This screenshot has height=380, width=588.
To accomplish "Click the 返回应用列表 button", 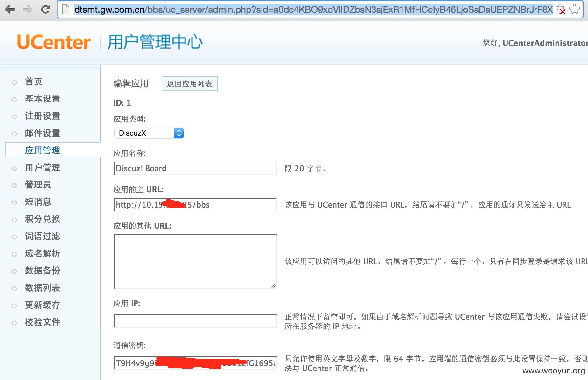I will (190, 84).
